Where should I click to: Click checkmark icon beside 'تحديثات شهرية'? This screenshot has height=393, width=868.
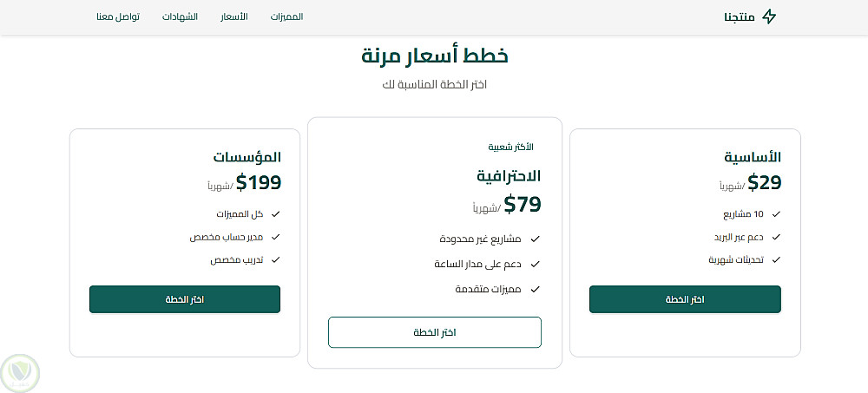[776, 259]
